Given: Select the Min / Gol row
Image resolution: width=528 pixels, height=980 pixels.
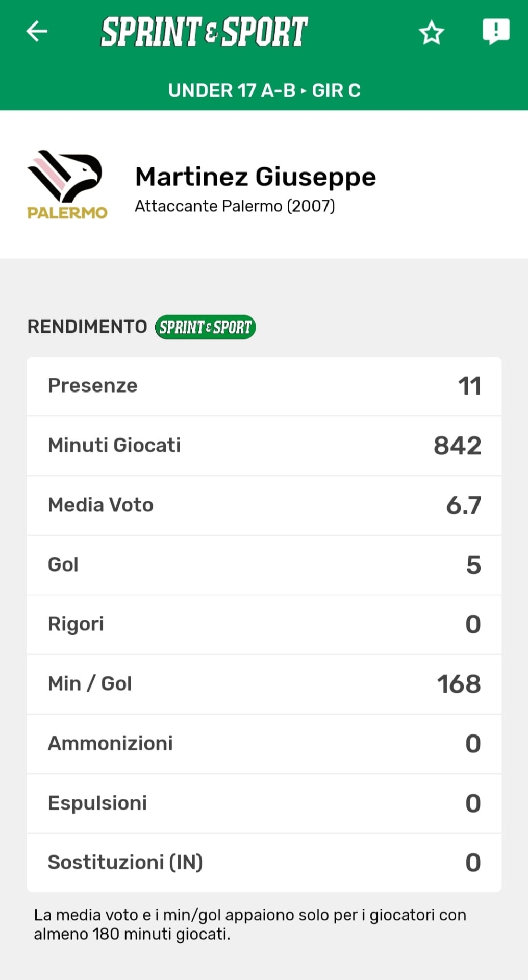Looking at the screenshot, I should [264, 684].
